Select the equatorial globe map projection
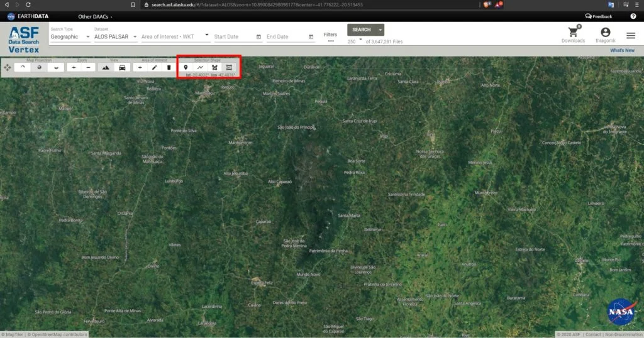Screen dimensions: 644x338 tap(40, 67)
